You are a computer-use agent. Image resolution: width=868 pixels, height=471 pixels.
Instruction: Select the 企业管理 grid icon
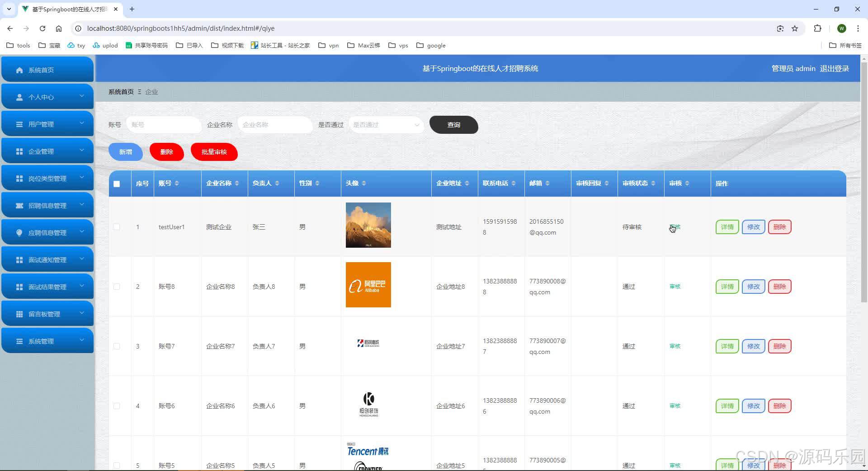tap(19, 151)
